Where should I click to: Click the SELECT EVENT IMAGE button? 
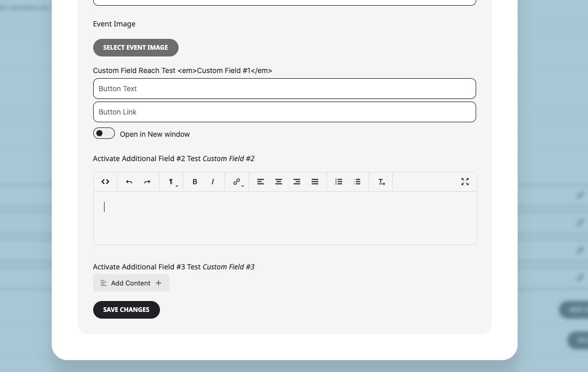[135, 47]
